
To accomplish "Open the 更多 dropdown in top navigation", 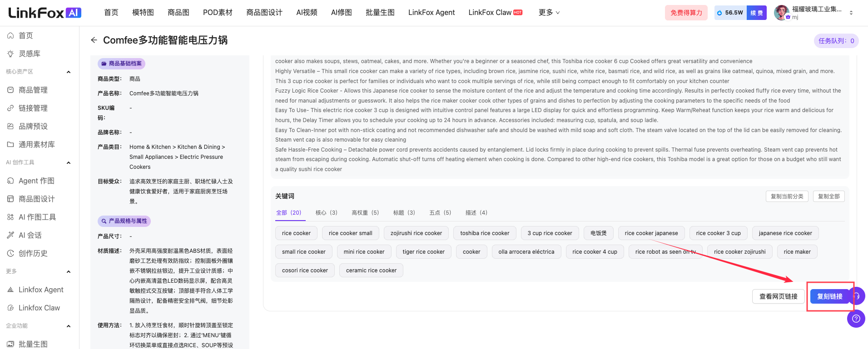I will point(549,13).
